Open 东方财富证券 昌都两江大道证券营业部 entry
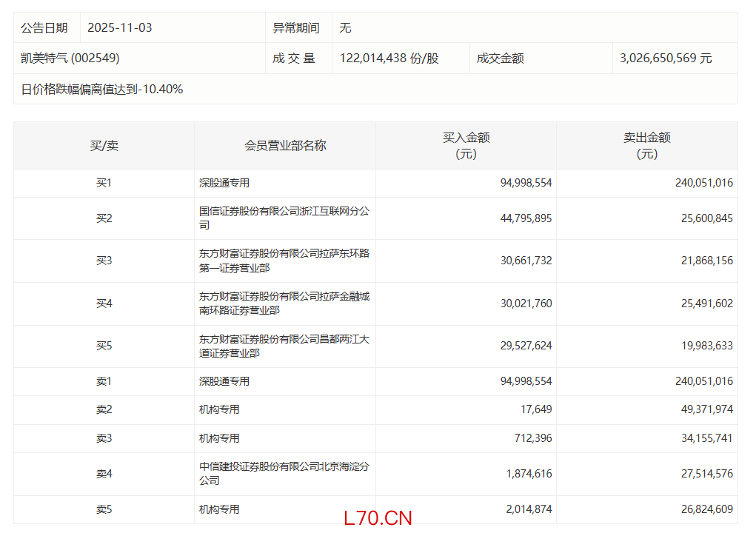This screenshot has width=756, height=533. pos(284,346)
